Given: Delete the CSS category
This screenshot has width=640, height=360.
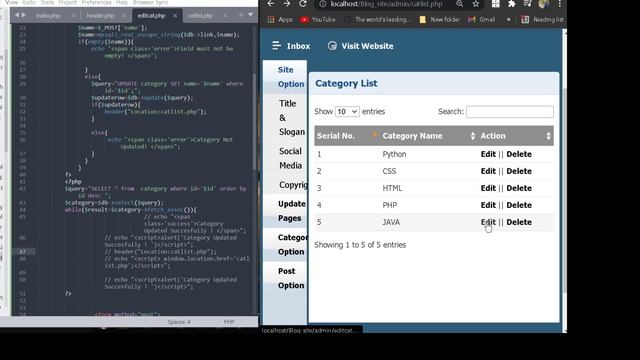Looking at the screenshot, I should click(x=519, y=171).
